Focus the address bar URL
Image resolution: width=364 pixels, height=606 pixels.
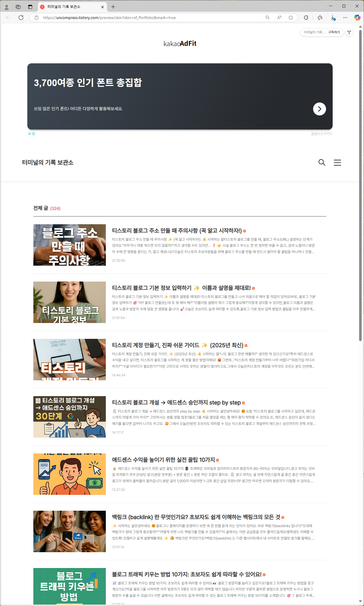point(109,18)
